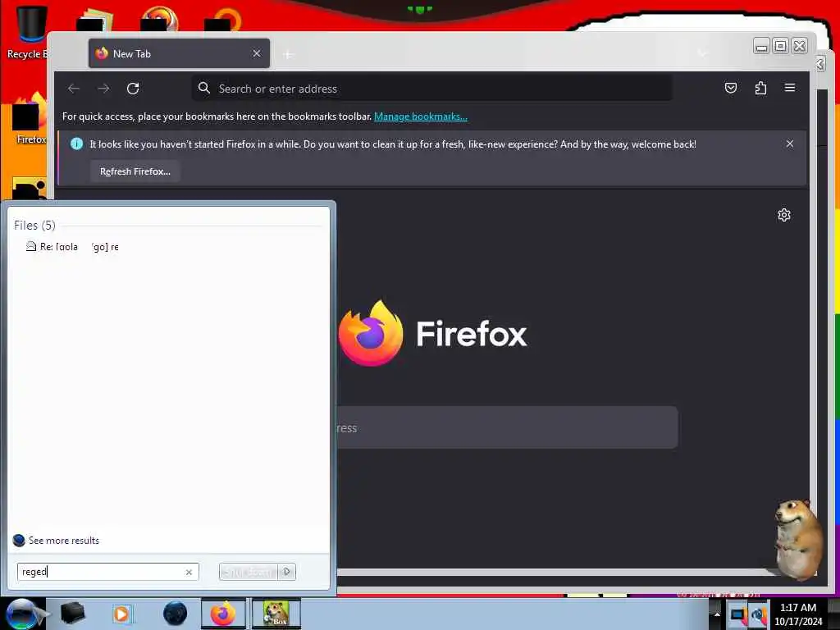Open the Firefox hamburger application menu
This screenshot has height=630, width=840.
pos(790,88)
